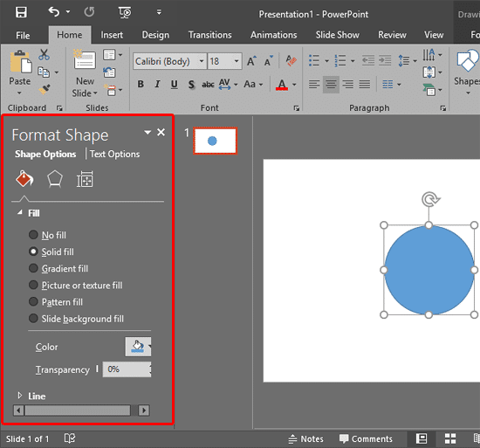Select Size & Properties icon
Viewport: 480px width, 448px height.
click(85, 179)
